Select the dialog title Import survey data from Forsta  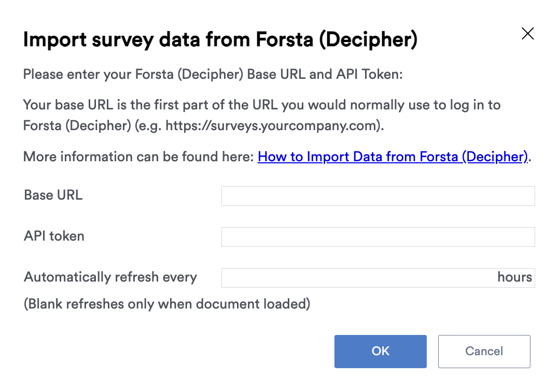pos(220,39)
